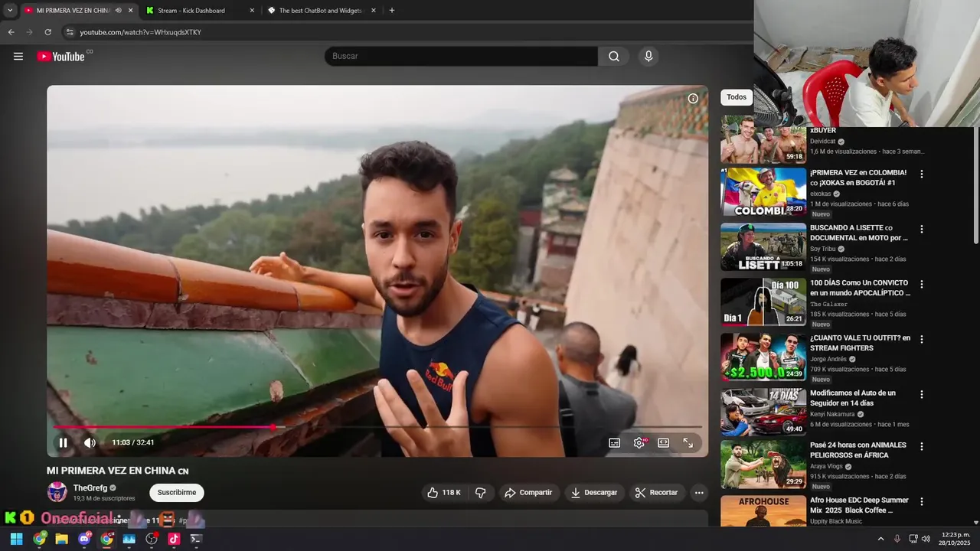Open the player settings gear

click(639, 442)
